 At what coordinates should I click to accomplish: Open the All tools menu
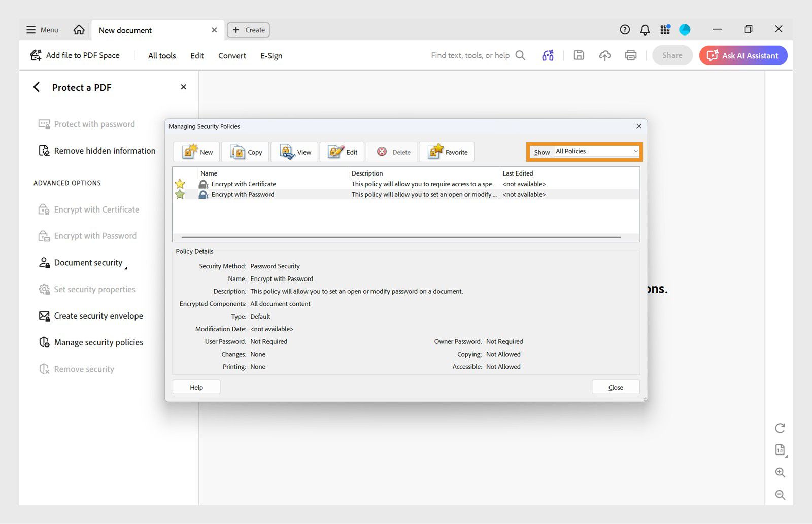click(162, 56)
